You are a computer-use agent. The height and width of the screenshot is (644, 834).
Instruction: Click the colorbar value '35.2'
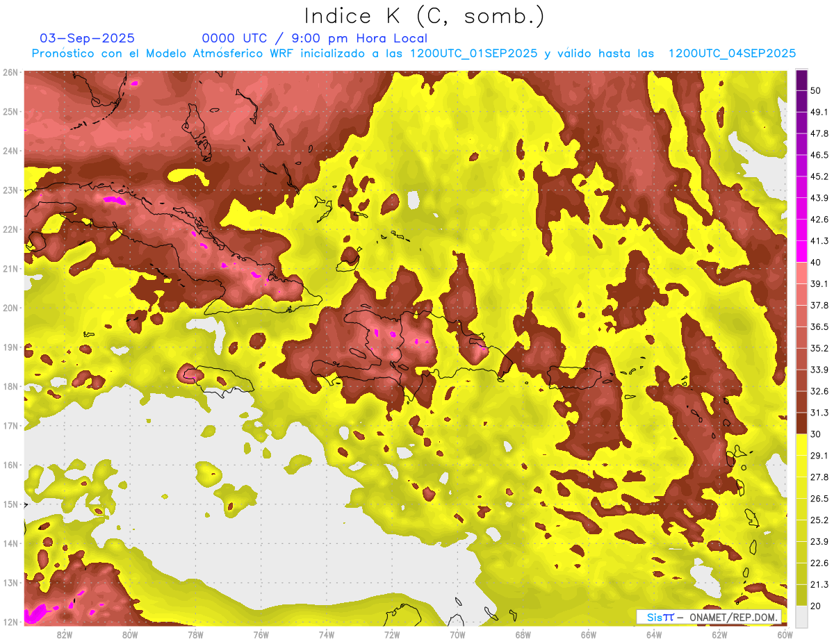(819, 348)
